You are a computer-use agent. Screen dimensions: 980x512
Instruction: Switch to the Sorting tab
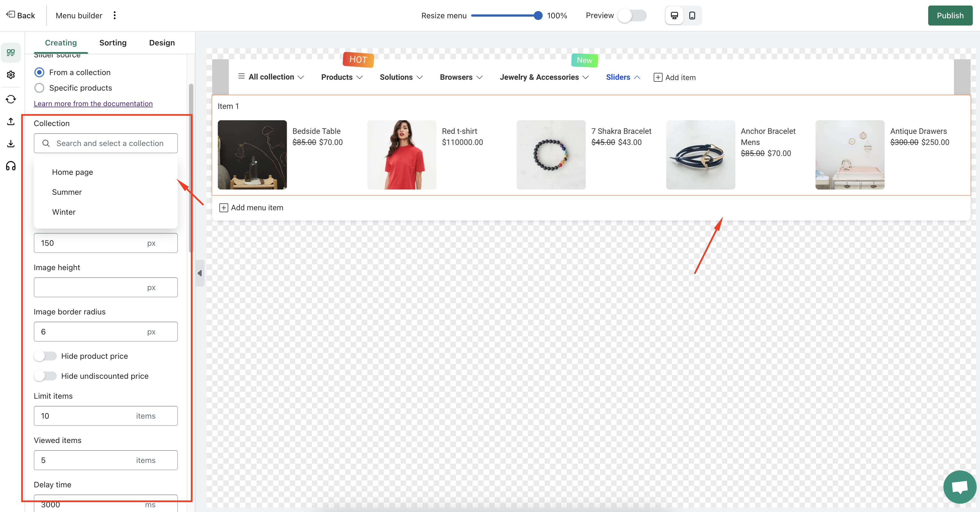tap(113, 43)
